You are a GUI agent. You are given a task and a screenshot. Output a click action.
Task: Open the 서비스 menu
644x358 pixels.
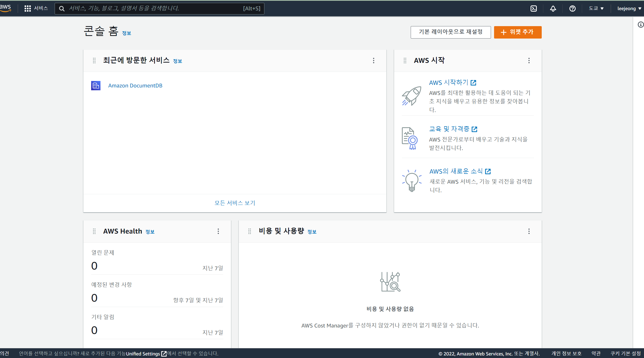click(x=36, y=9)
